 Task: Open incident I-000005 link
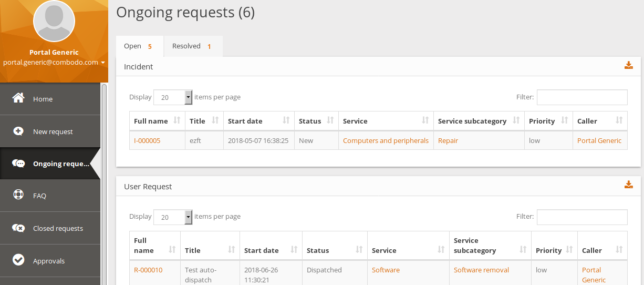(x=147, y=140)
